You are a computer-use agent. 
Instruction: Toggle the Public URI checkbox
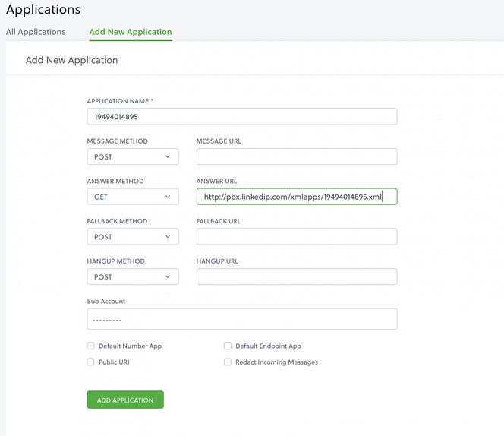point(90,362)
